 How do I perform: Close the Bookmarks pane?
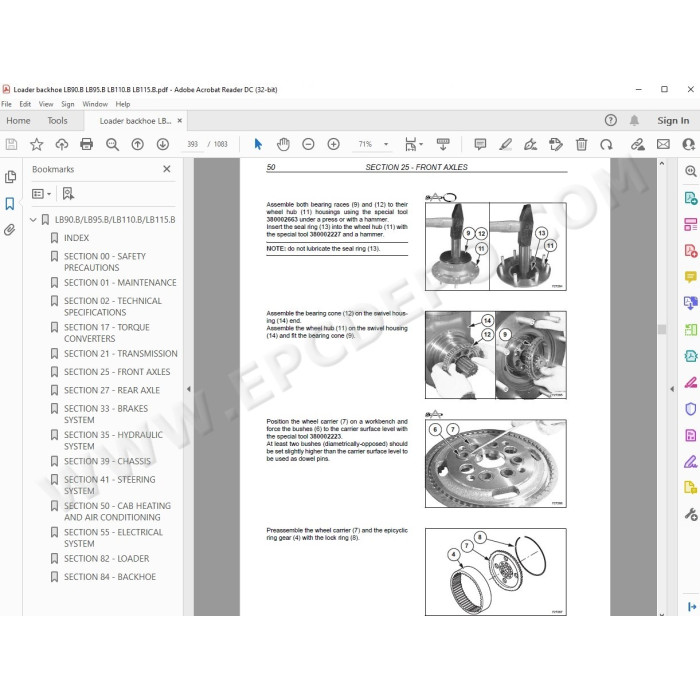pyautogui.click(x=167, y=169)
